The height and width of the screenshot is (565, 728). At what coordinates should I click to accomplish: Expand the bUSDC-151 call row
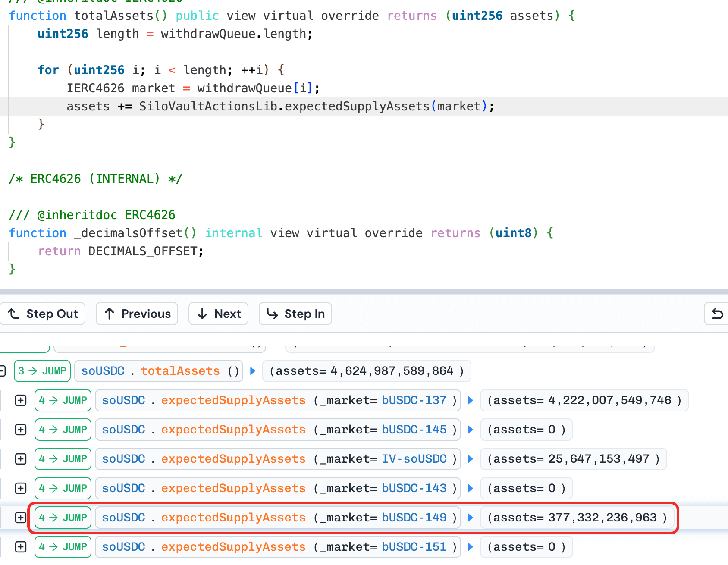(21, 547)
